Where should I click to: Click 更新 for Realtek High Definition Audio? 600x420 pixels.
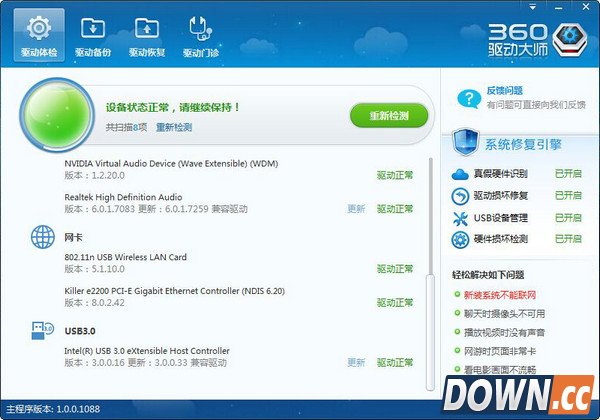click(x=356, y=209)
